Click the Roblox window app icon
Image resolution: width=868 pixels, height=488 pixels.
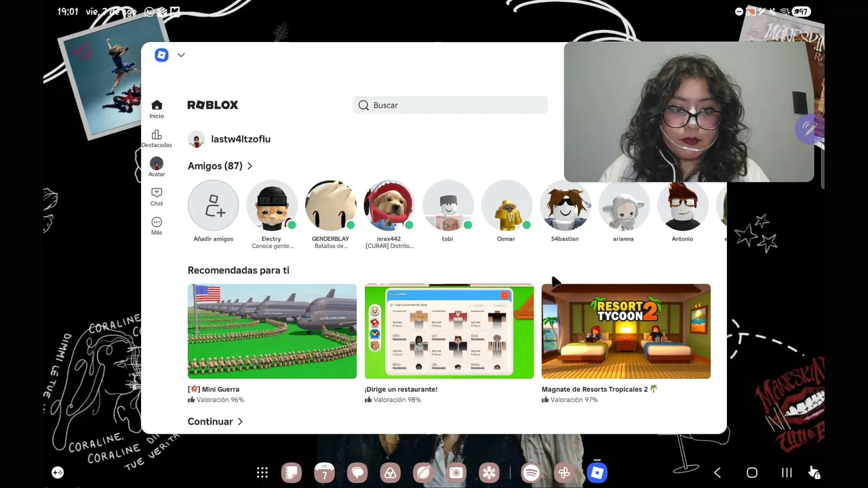[161, 55]
